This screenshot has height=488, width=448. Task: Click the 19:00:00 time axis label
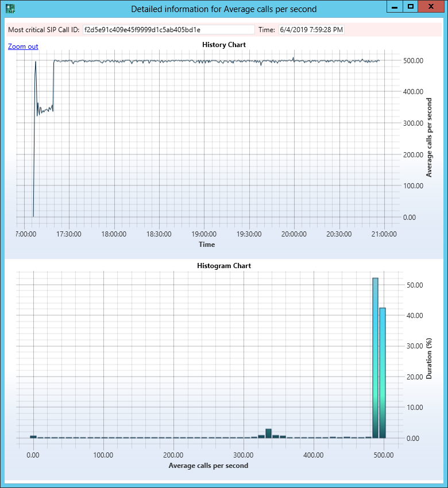(x=204, y=234)
